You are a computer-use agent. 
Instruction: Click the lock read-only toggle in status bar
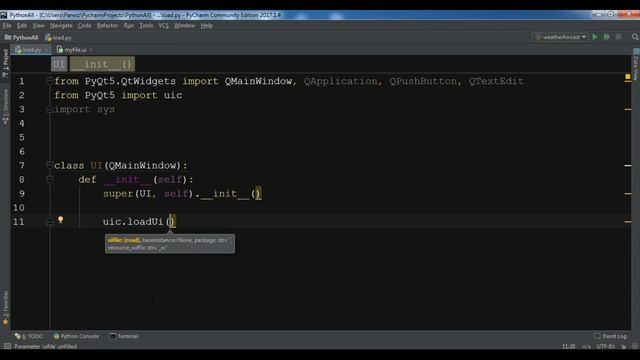(624, 346)
